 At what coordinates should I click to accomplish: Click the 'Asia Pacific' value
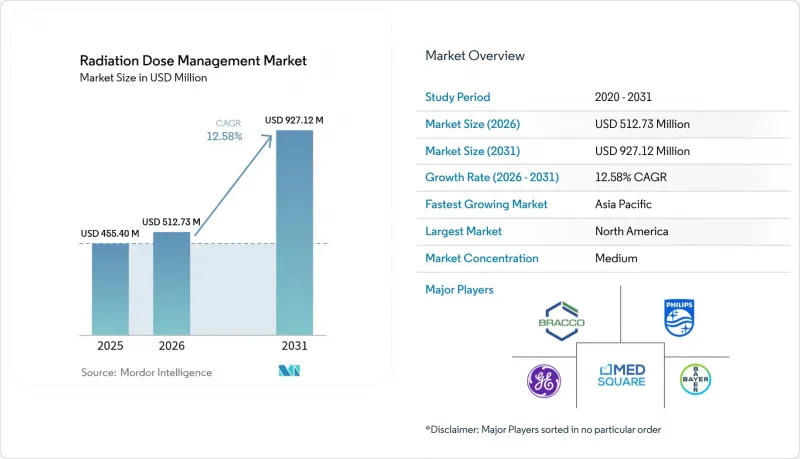pyautogui.click(x=623, y=204)
